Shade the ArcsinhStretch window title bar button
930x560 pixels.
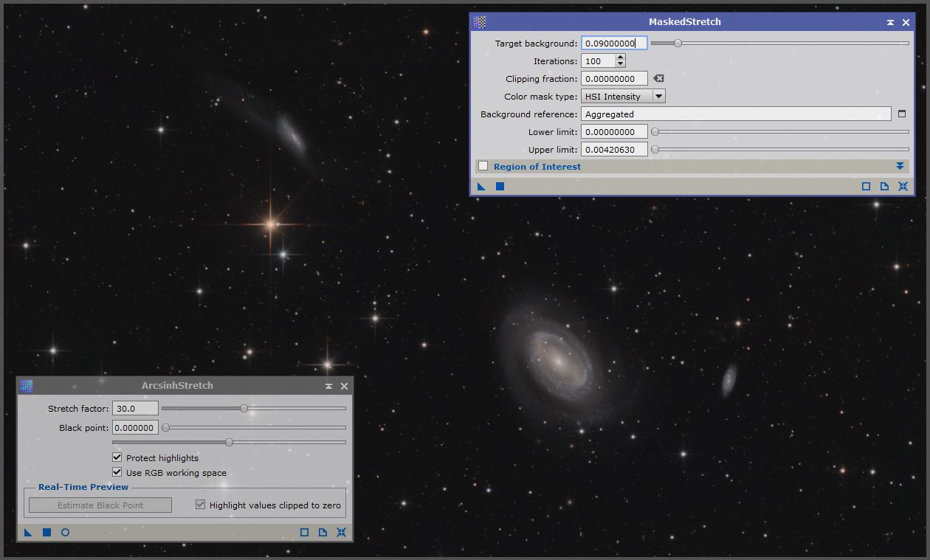329,386
